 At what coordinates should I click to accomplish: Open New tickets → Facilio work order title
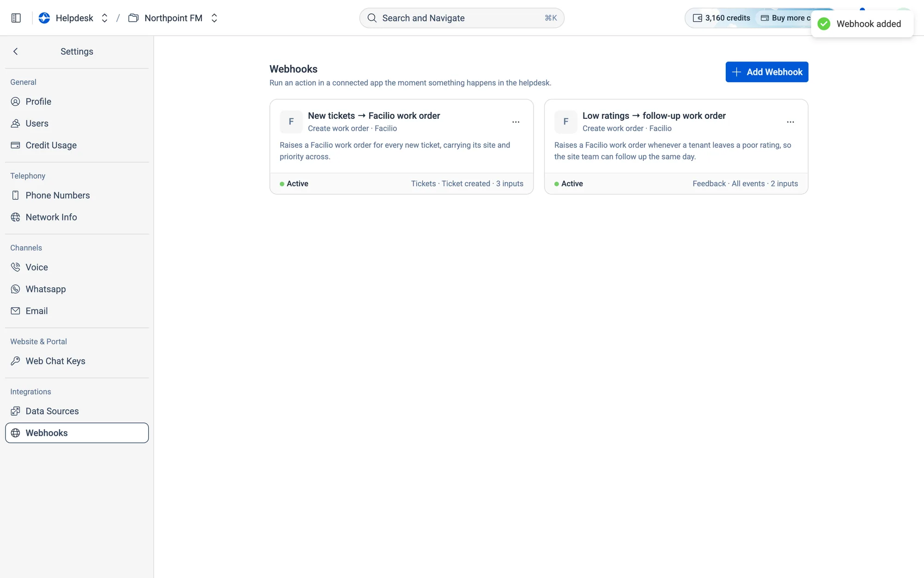[374, 116]
